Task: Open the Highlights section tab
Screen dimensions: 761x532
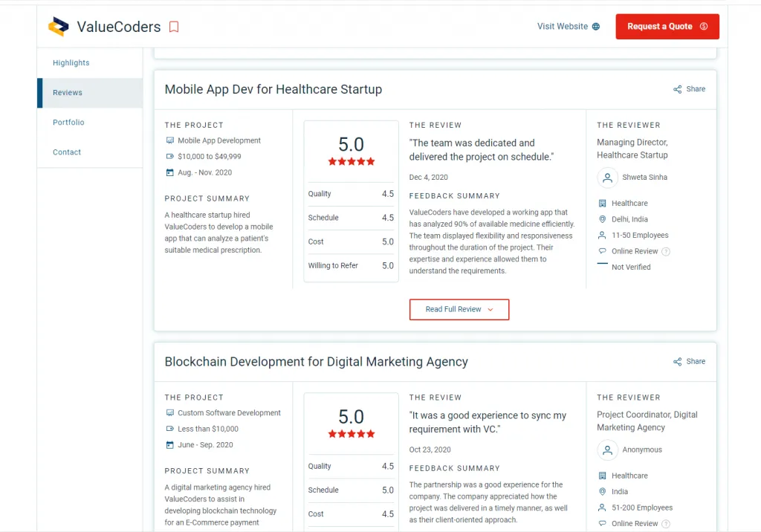Action: (x=71, y=62)
